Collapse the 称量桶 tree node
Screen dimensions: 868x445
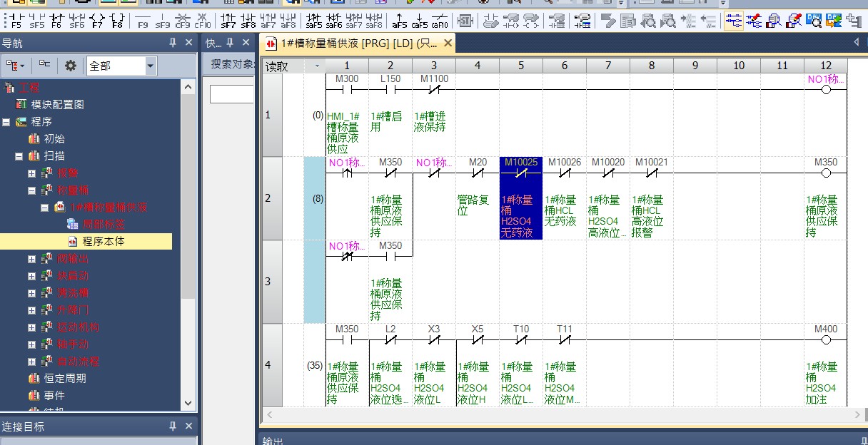31,190
